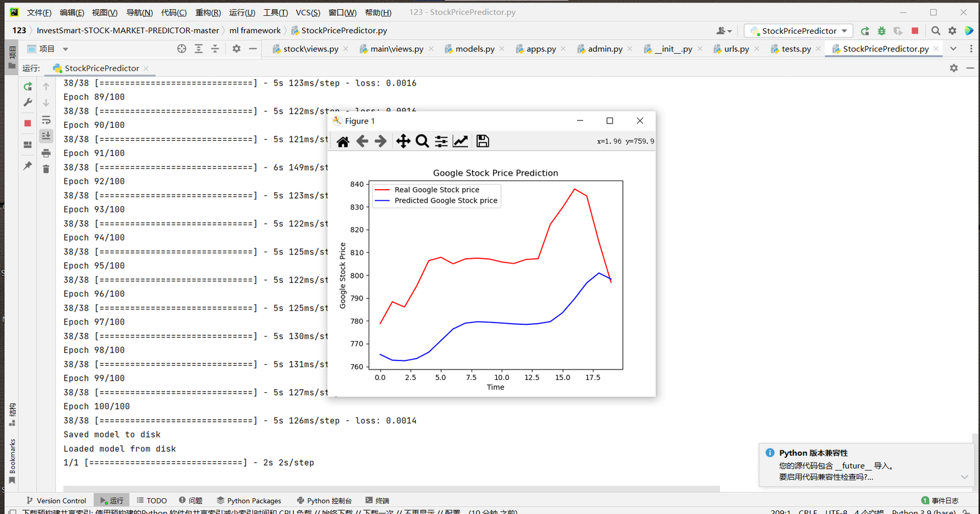This screenshot has width=980, height=514.
Task: Pin the run tab with pin icon
Action: [28, 166]
